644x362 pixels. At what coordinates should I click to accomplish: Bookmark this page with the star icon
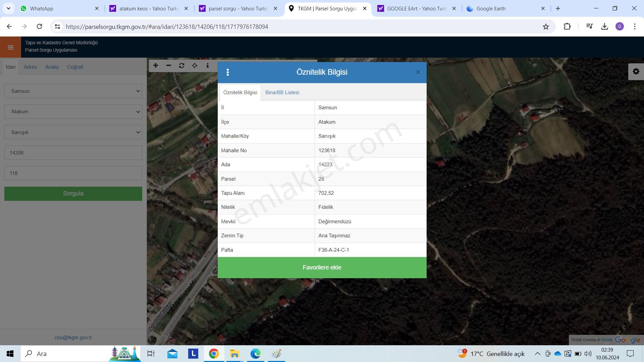(546, 27)
